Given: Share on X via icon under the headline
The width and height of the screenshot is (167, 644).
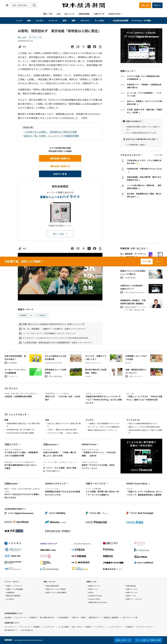Looking at the screenshot, I should pyautogui.click(x=89, y=47).
